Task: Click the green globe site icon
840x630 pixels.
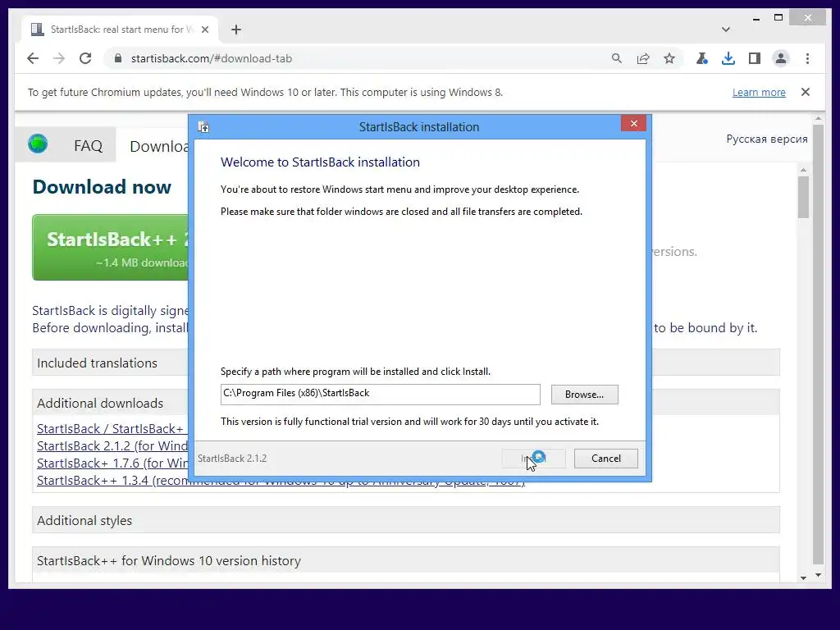Action: [x=38, y=144]
